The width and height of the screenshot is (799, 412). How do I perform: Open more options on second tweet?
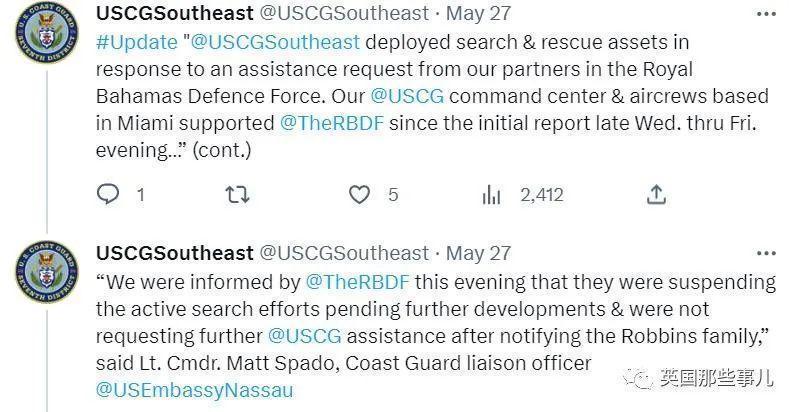coord(766,253)
